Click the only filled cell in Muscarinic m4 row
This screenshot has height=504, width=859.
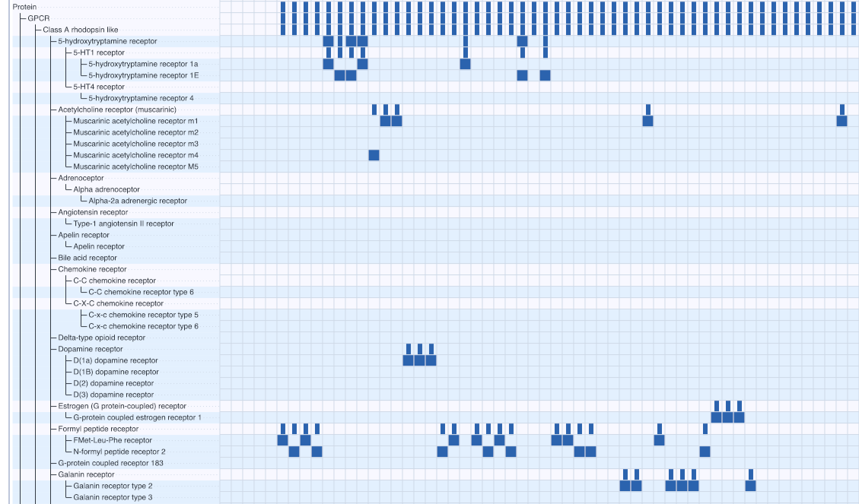[x=374, y=155]
